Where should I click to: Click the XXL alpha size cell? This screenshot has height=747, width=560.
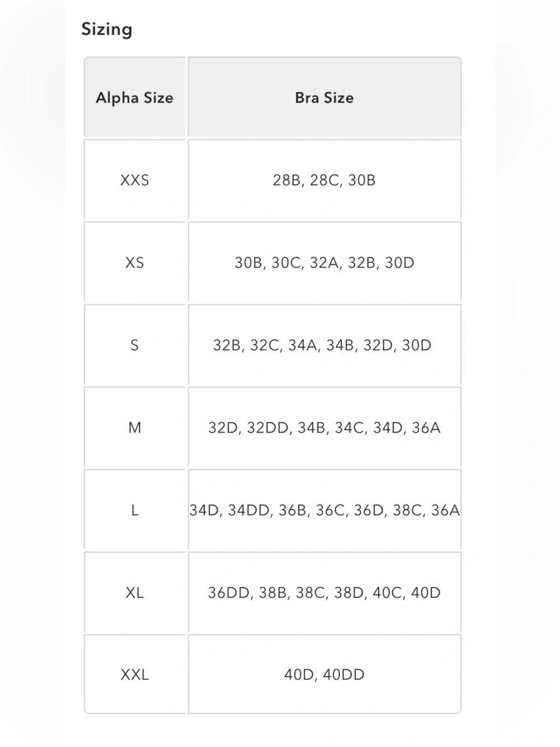pyautogui.click(x=134, y=674)
